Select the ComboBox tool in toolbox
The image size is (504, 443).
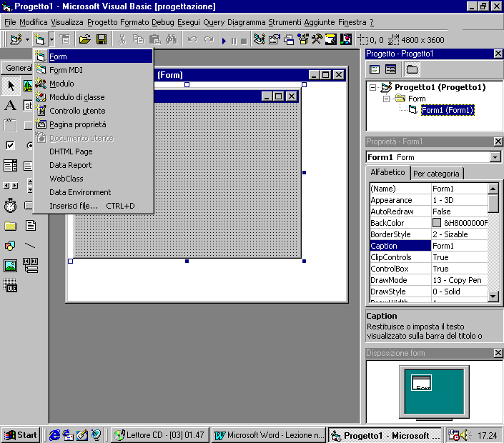pyautogui.click(x=11, y=166)
